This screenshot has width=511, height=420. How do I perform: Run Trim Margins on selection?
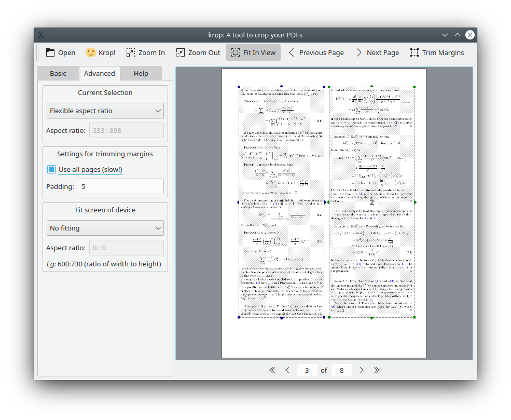click(x=437, y=52)
